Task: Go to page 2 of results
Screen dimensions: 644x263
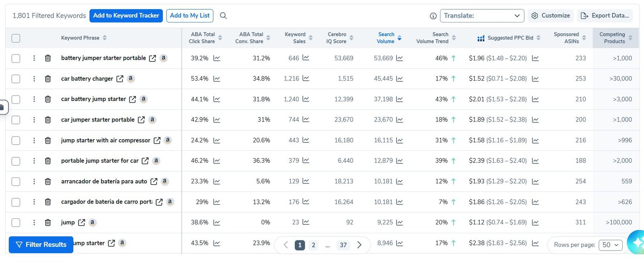Action: pyautogui.click(x=314, y=245)
